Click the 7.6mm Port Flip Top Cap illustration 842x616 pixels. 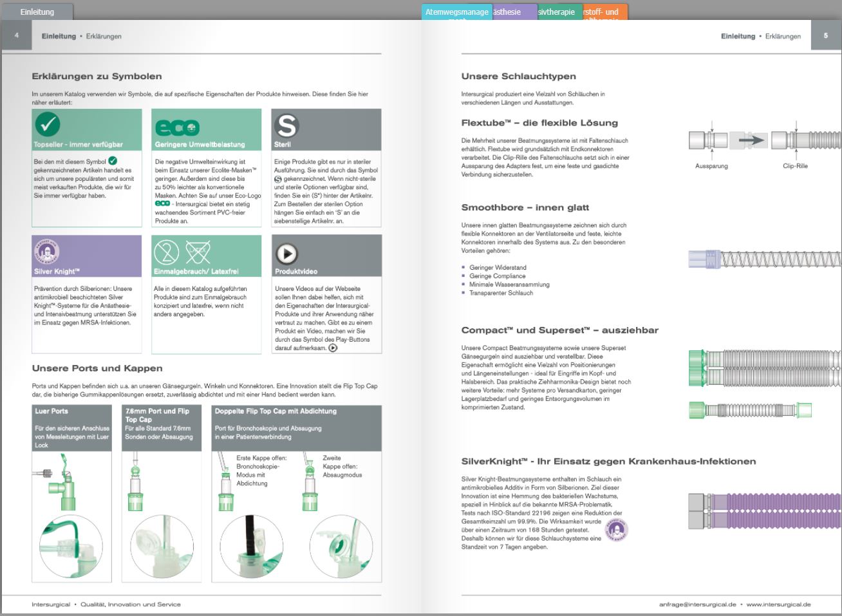[x=136, y=481]
